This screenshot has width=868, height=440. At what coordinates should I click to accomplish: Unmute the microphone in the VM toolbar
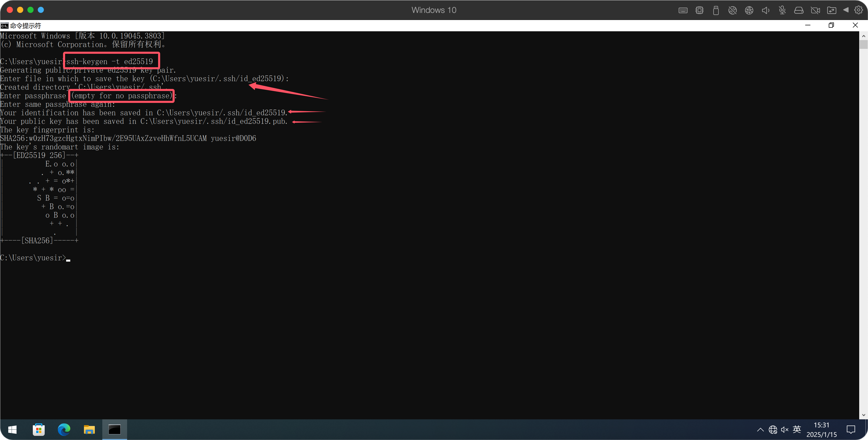pos(782,10)
